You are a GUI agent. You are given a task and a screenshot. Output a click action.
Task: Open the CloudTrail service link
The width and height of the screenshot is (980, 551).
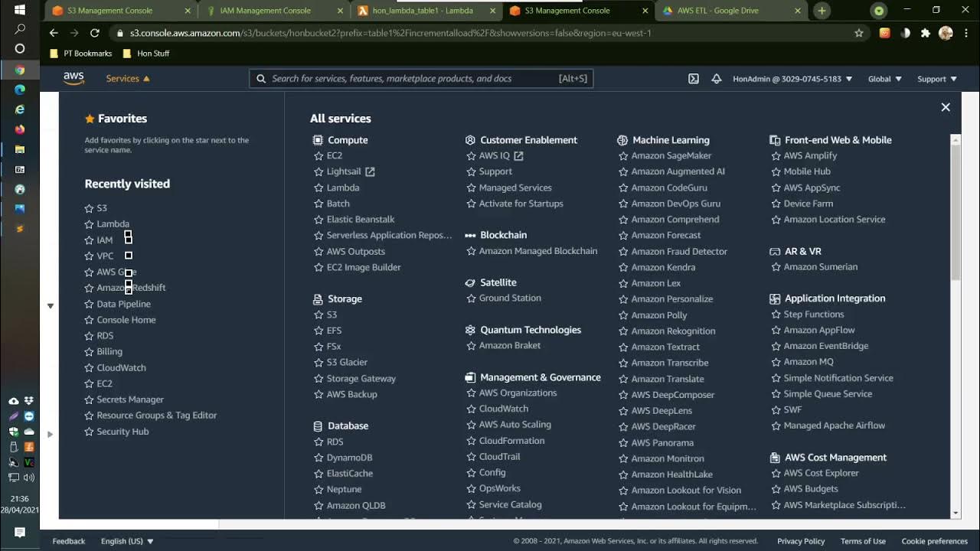click(x=499, y=457)
